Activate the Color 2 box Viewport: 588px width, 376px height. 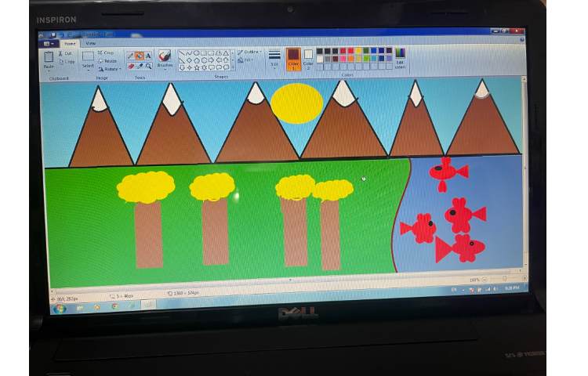pyautogui.click(x=308, y=57)
